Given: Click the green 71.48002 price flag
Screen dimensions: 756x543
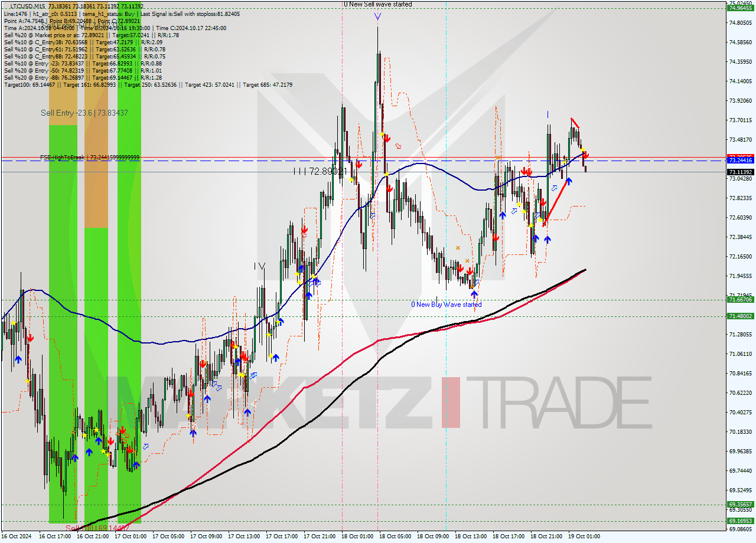Looking at the screenshot, I should [740, 316].
